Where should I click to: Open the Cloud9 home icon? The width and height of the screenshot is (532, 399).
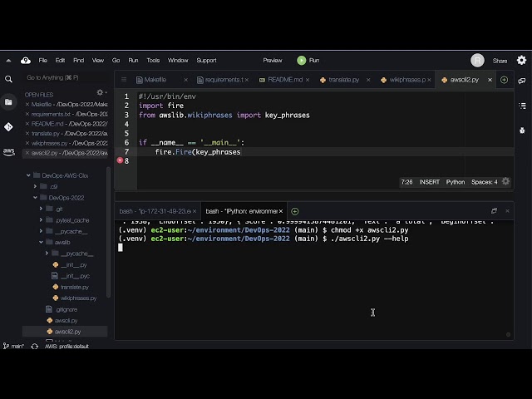coord(26,61)
